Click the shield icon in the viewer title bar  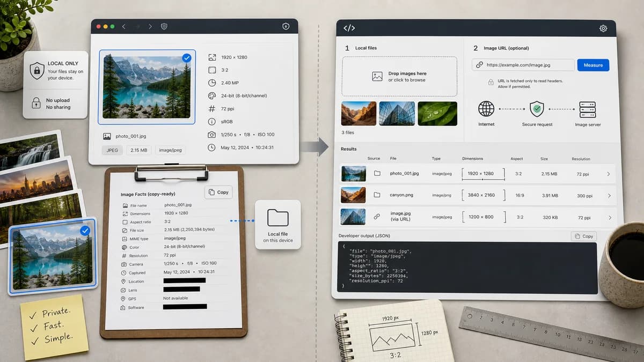pyautogui.click(x=164, y=26)
